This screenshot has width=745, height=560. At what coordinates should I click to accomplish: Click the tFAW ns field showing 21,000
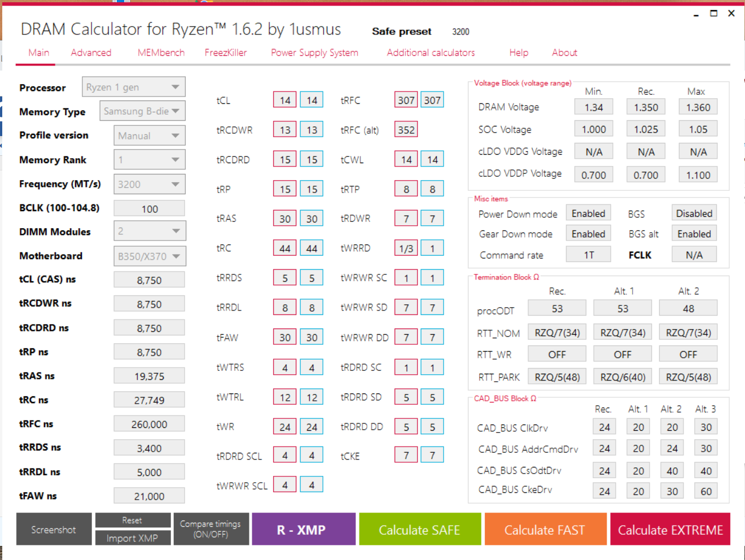150,496
